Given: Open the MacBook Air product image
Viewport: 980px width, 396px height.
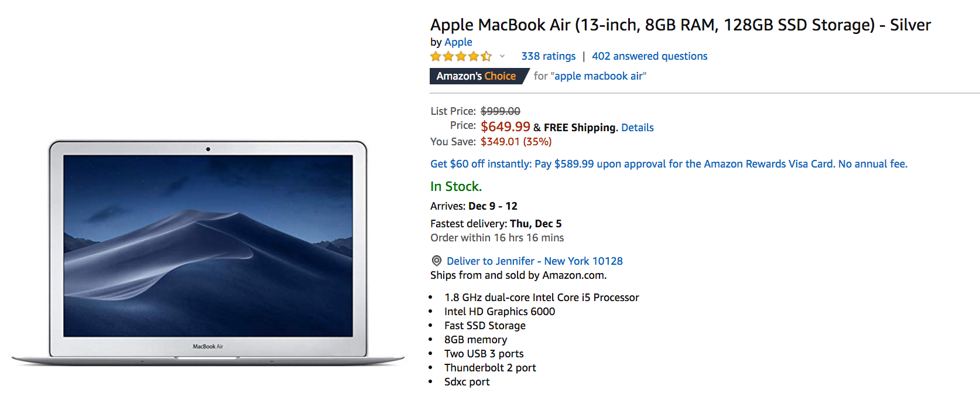Looking at the screenshot, I should 208,252.
